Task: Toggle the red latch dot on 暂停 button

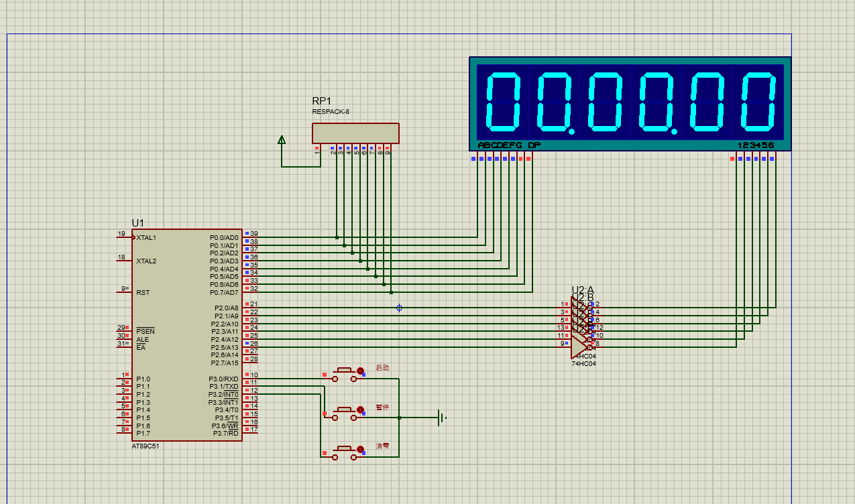Action: 359,409
